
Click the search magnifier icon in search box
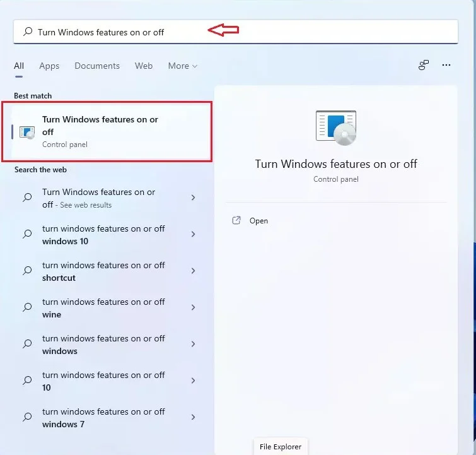pos(27,32)
